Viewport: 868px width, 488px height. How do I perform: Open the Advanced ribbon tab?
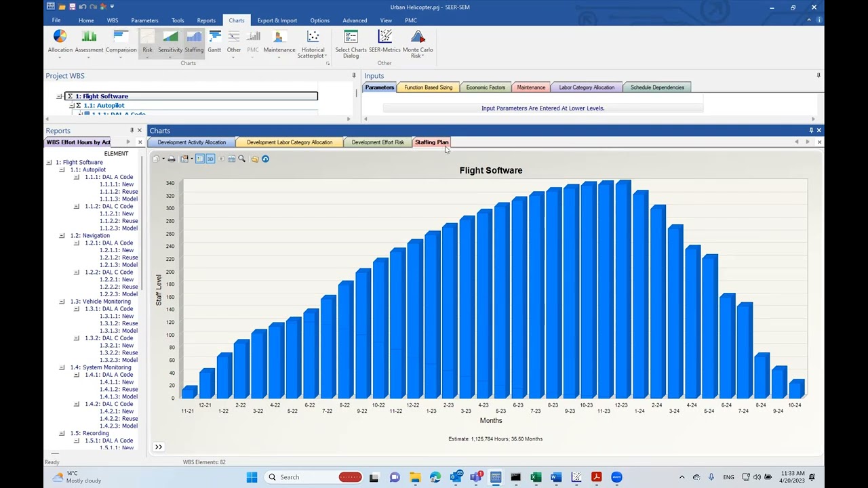pos(355,20)
